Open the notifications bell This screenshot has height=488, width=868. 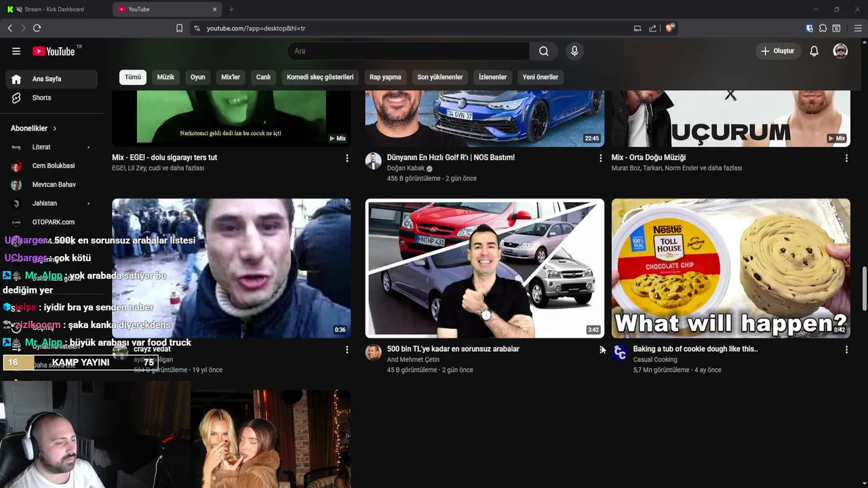pos(814,51)
